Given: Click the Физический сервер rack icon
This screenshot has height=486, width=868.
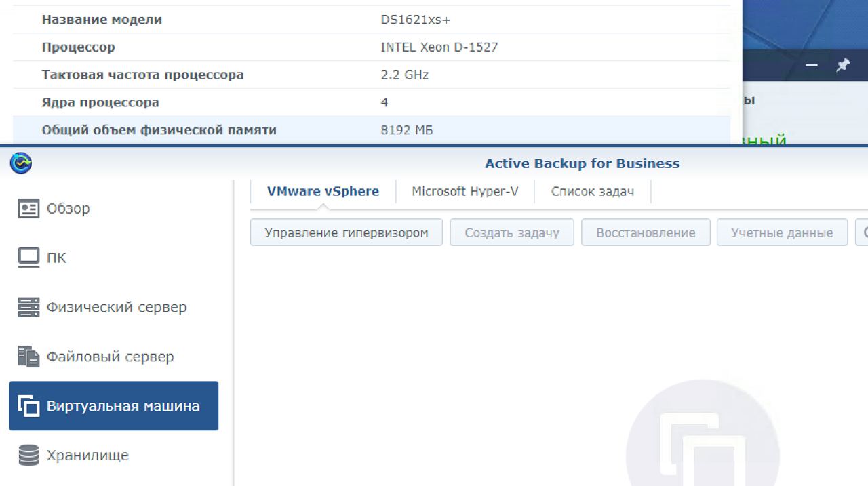Looking at the screenshot, I should [28, 307].
